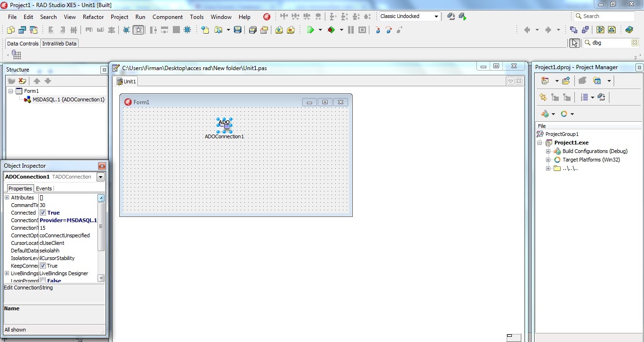This screenshot has height=342, width=644.
Task: Click Add file icon in Project Manager
Action: pyautogui.click(x=566, y=81)
